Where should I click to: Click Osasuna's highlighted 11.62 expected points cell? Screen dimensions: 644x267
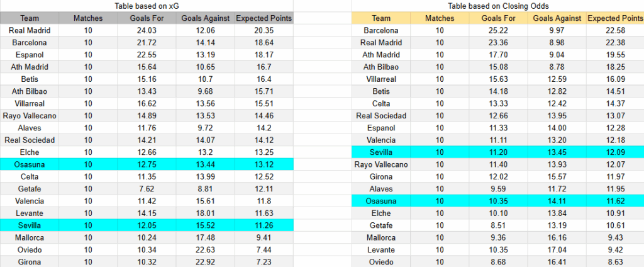[614, 201]
